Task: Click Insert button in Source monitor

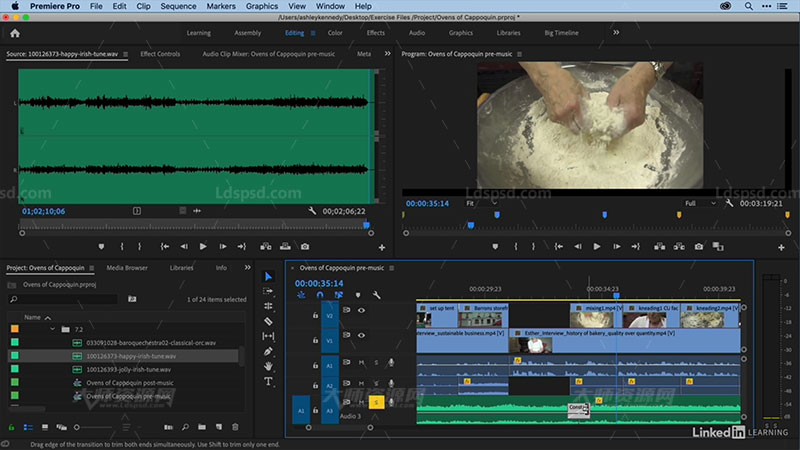Action: 266,246
